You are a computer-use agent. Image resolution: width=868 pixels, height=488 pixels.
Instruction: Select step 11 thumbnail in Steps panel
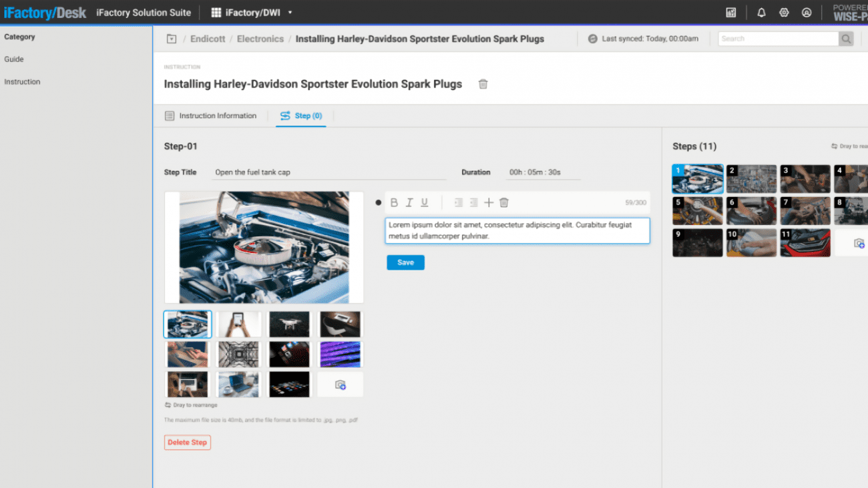805,243
